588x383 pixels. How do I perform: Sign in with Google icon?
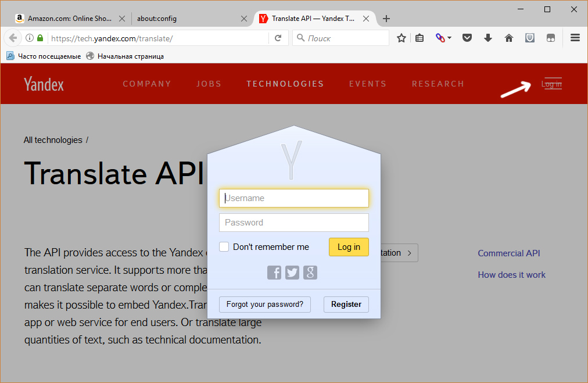click(x=310, y=273)
